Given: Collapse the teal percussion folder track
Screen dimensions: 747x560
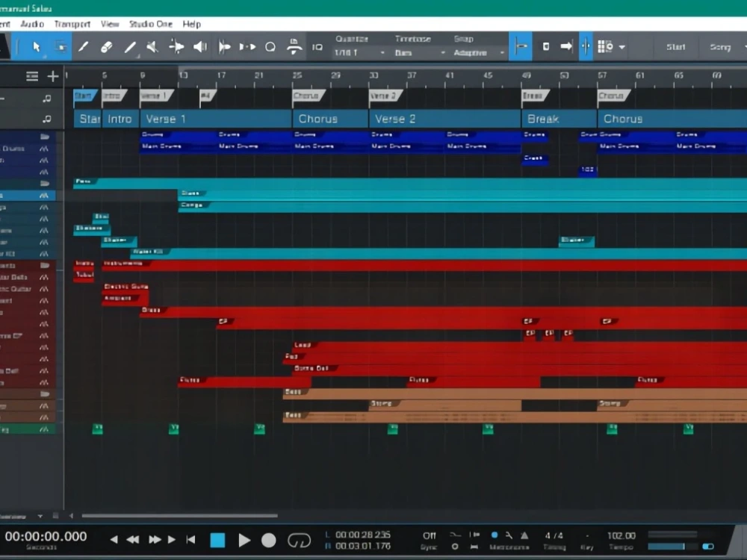Looking at the screenshot, I should tap(45, 184).
